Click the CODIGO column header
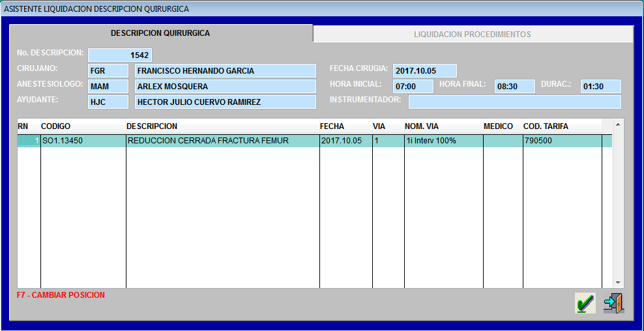 coord(83,126)
